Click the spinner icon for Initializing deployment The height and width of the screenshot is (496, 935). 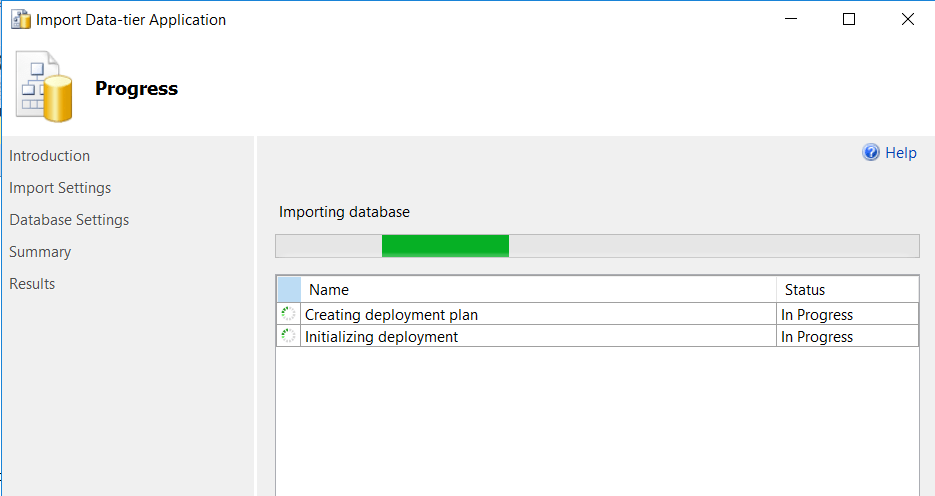point(288,337)
